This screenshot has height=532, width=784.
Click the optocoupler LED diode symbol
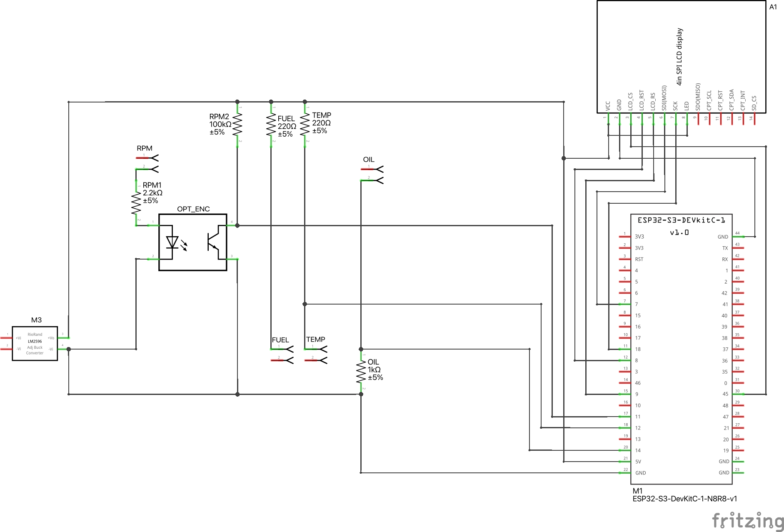point(172,242)
